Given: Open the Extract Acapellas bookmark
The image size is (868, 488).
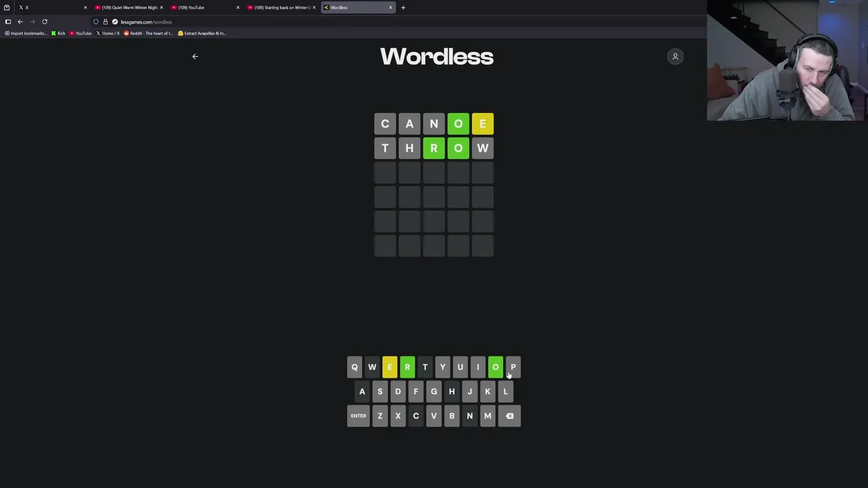Looking at the screenshot, I should (x=202, y=33).
